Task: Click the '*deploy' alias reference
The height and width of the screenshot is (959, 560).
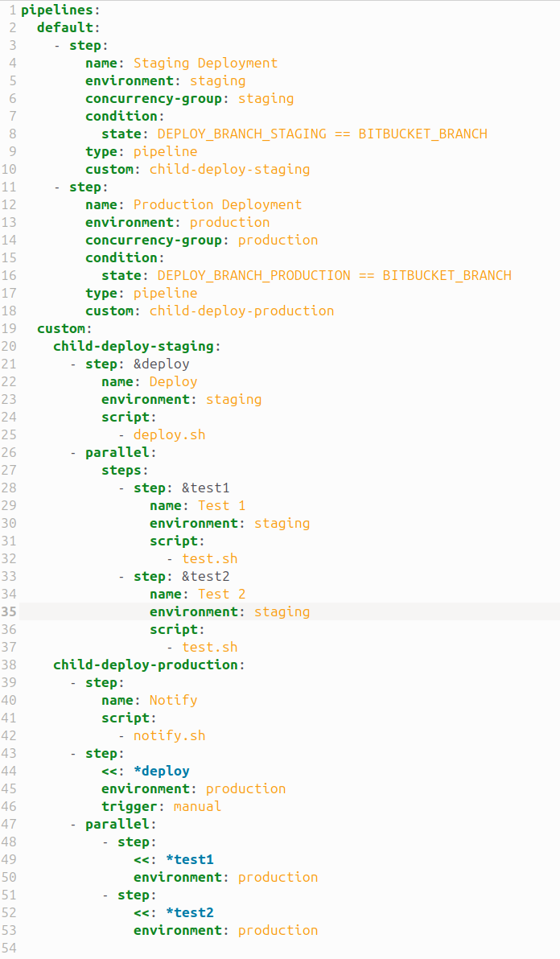Action: coord(162,772)
